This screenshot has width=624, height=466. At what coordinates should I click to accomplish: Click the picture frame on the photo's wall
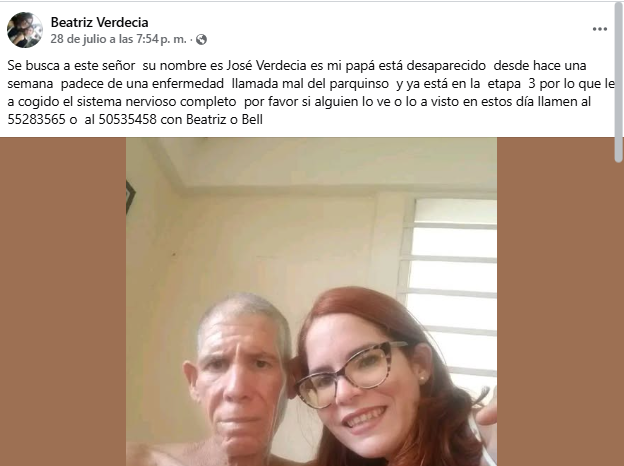(x=130, y=197)
